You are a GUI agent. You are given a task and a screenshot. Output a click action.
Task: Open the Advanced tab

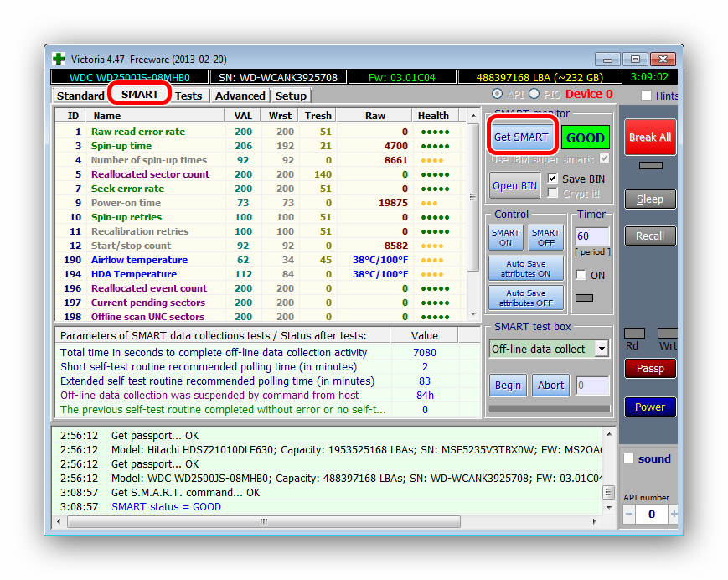tap(240, 96)
